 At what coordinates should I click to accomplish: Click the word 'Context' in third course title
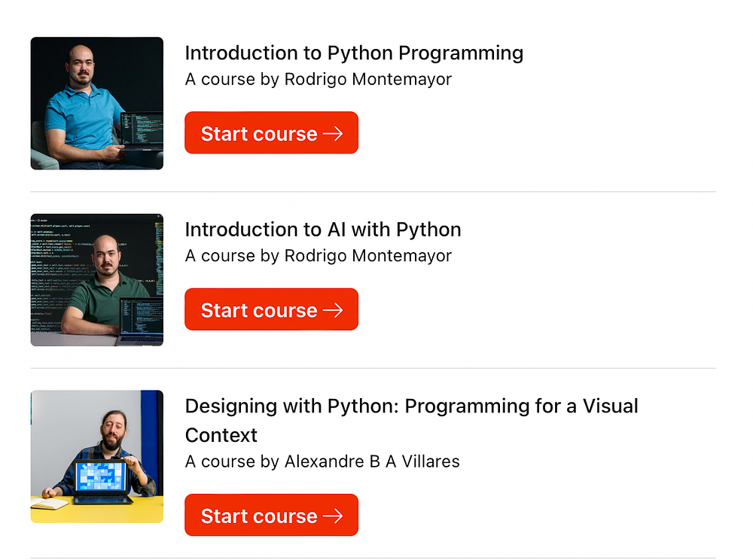pyautogui.click(x=221, y=435)
